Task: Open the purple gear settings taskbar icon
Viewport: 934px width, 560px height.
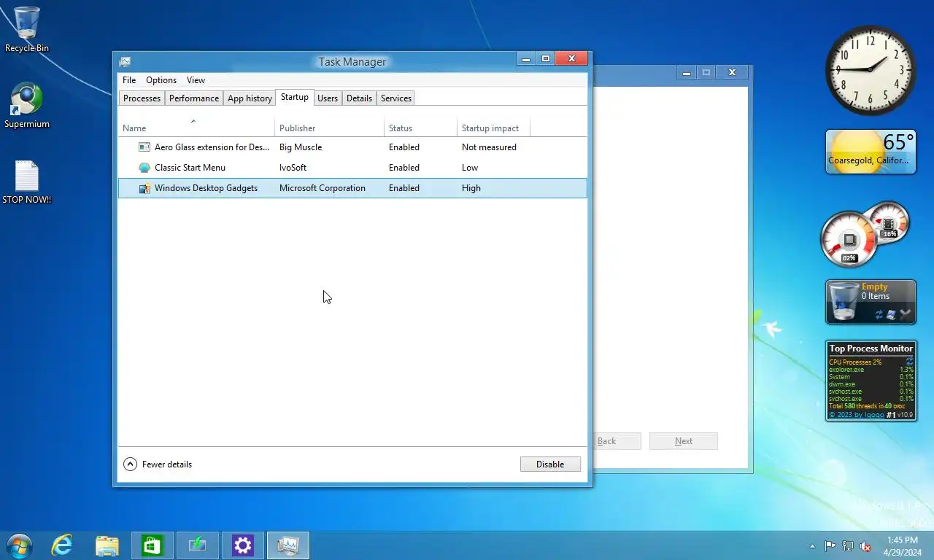Action: (x=243, y=545)
